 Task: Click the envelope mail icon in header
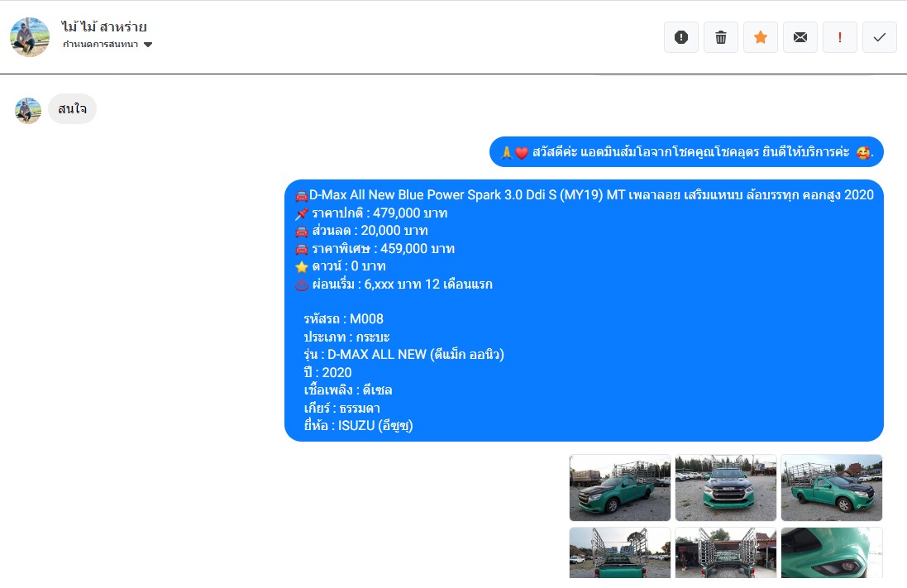pyautogui.click(x=800, y=37)
